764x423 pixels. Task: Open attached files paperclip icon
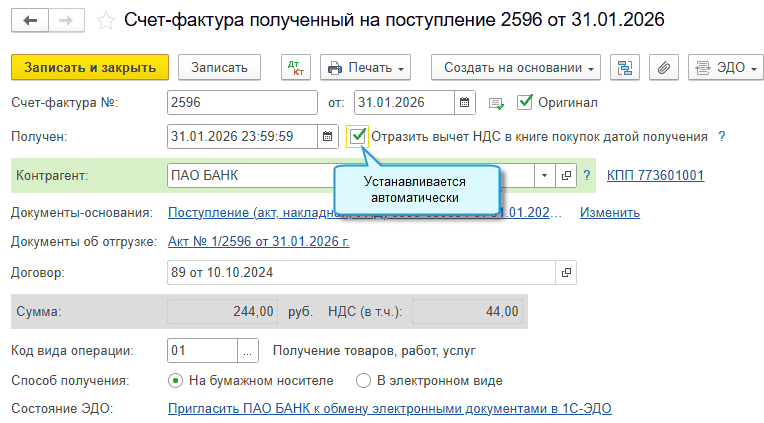tap(664, 67)
